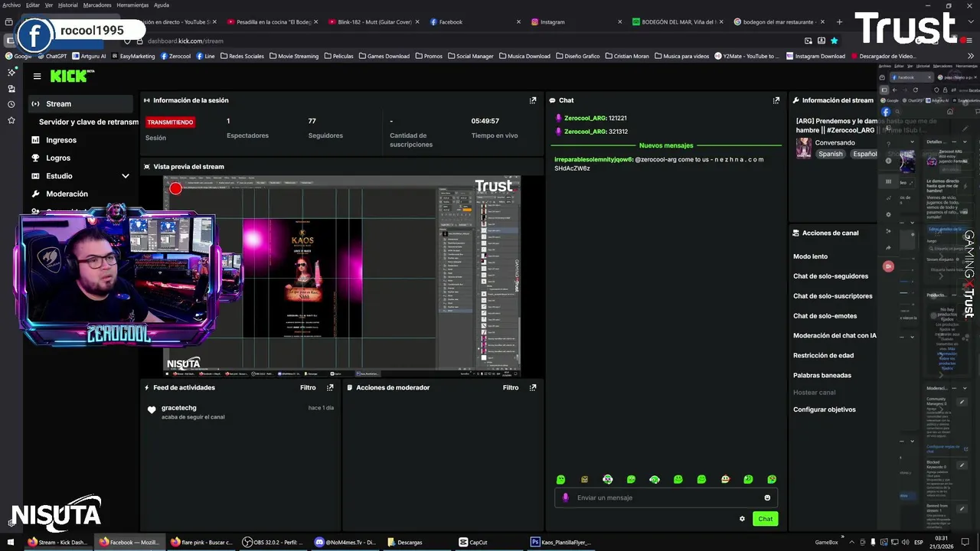This screenshot has height=551, width=980.
Task: Open Filtro in Acciones de moderador
Action: pyautogui.click(x=511, y=387)
